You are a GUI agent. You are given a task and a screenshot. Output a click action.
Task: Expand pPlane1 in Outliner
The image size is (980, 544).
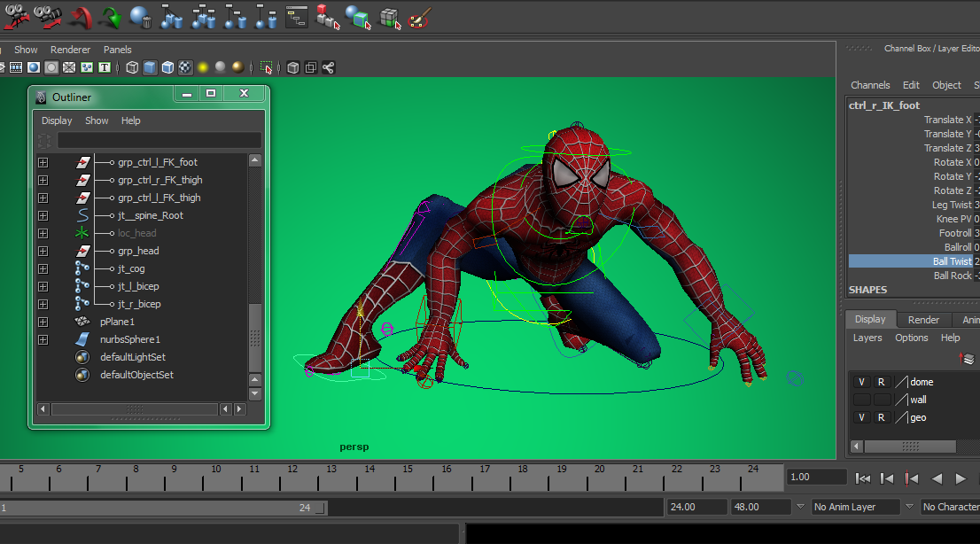point(43,322)
